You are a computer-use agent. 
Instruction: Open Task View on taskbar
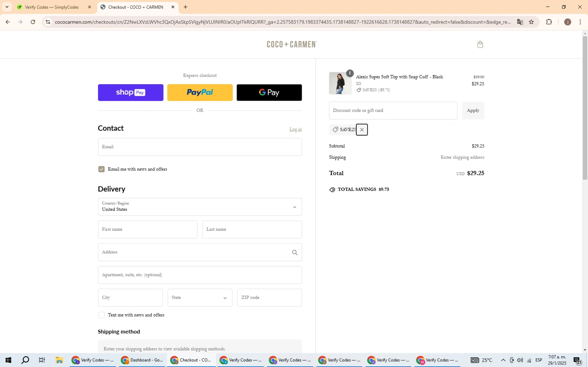[x=42, y=360]
